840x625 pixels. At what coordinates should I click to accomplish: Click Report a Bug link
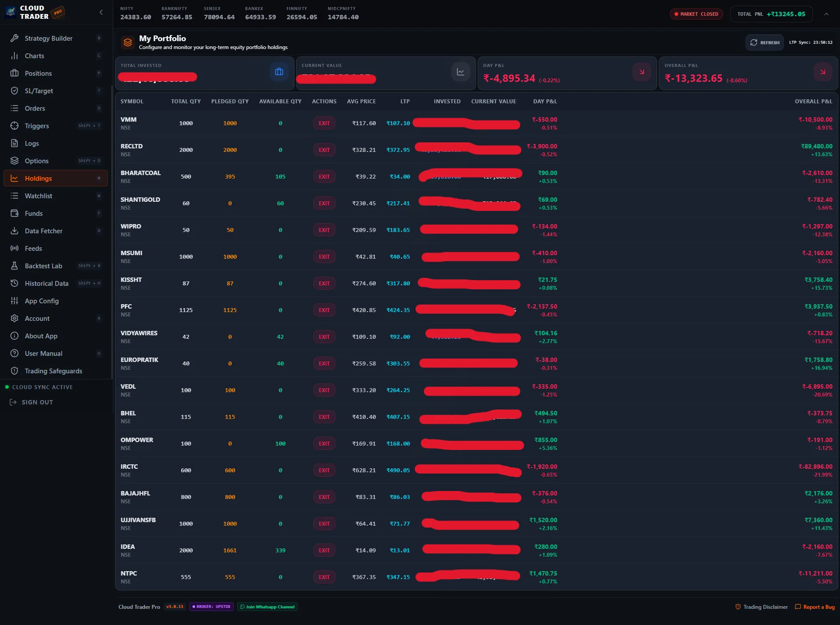point(815,607)
